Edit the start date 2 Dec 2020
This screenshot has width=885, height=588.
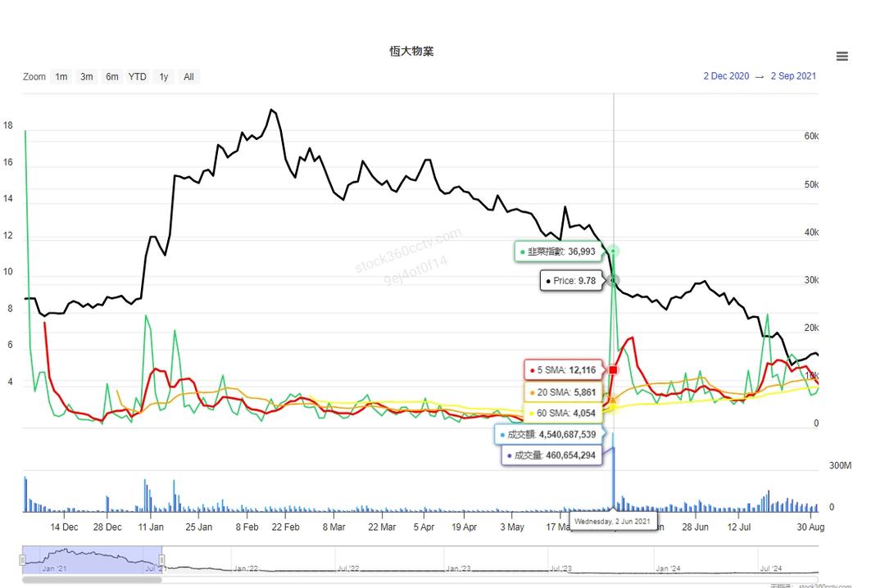[726, 76]
